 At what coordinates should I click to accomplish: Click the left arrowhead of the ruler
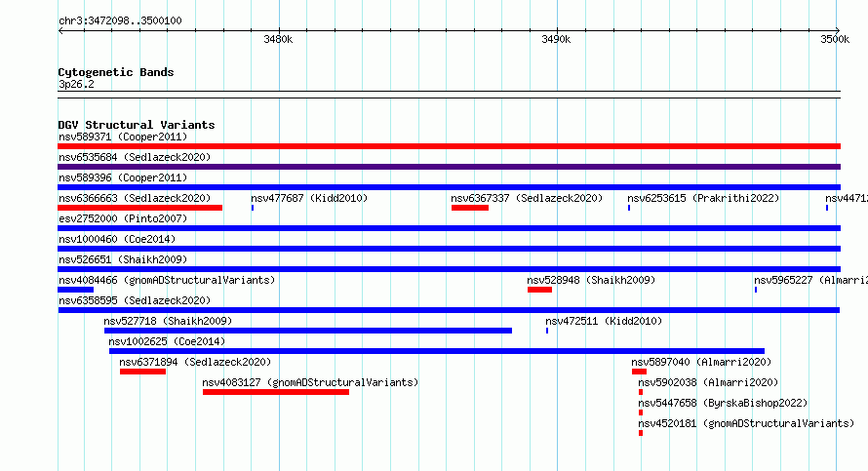pos(60,30)
